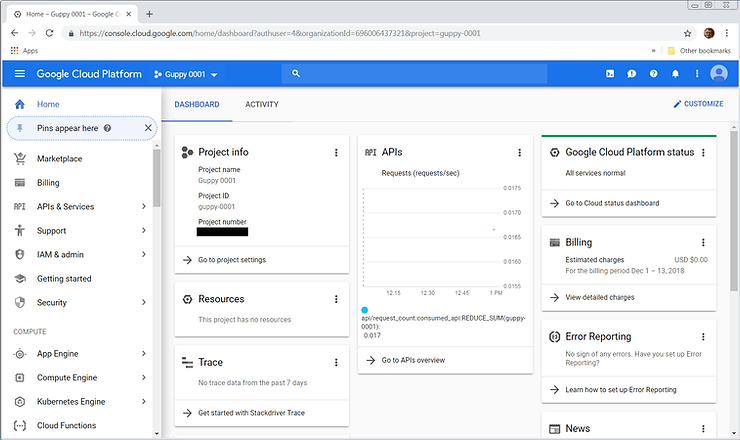740x440 pixels.
Task: Click the browser address bar URL
Action: pyautogui.click(x=280, y=34)
